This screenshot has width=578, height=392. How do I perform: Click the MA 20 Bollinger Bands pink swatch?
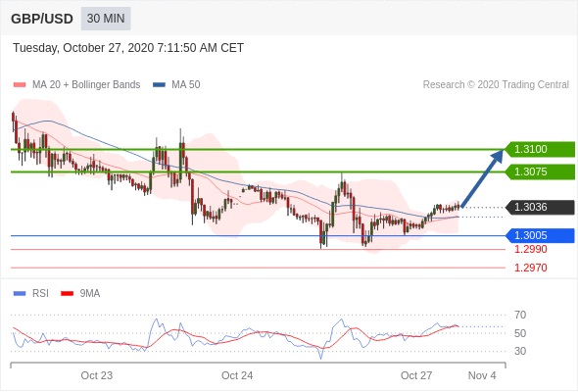(20, 85)
